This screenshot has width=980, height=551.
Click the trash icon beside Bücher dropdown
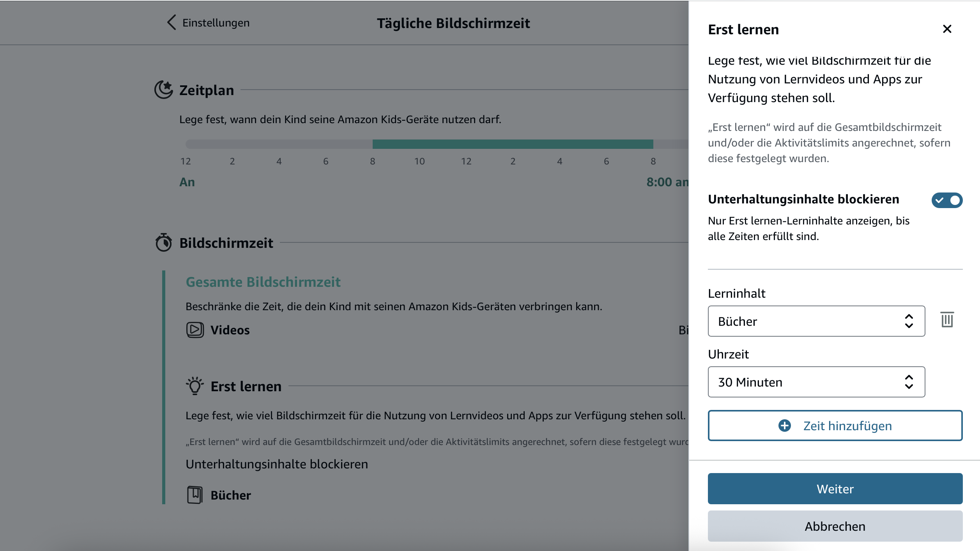pyautogui.click(x=947, y=320)
